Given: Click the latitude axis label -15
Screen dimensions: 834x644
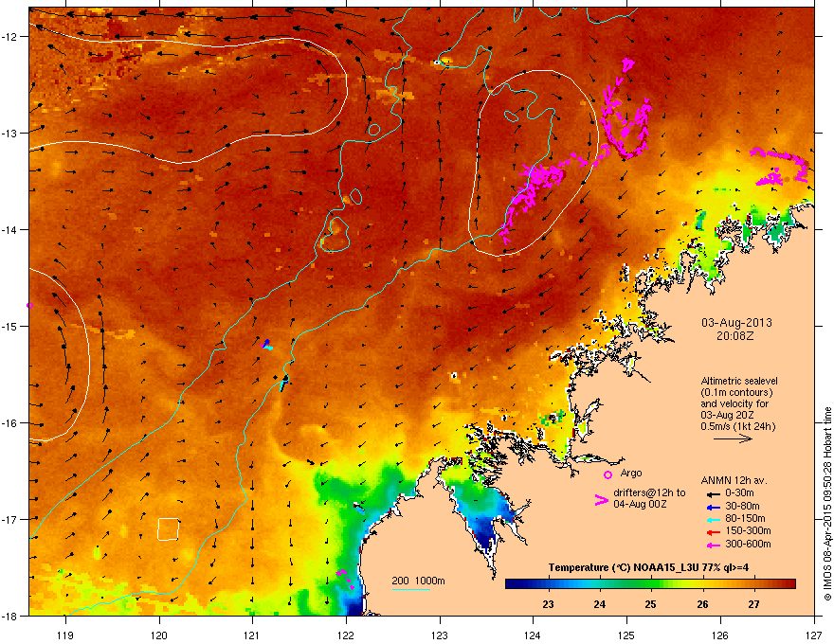Looking at the screenshot, I should click(10, 326).
